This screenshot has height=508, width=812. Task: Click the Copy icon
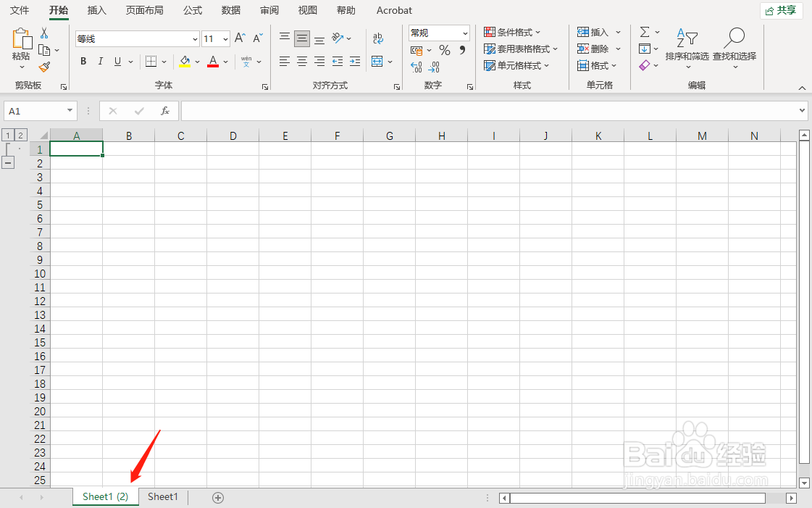[x=45, y=50]
